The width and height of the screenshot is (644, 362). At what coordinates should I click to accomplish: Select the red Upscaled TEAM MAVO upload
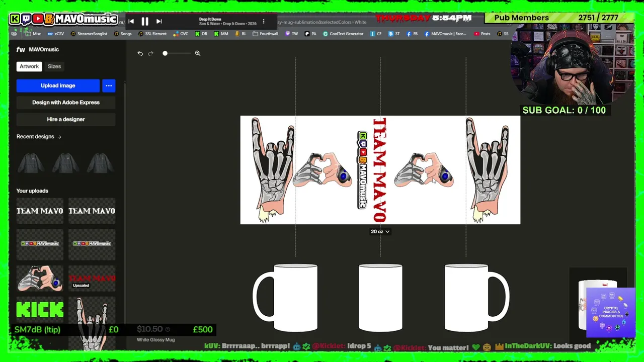(92, 279)
